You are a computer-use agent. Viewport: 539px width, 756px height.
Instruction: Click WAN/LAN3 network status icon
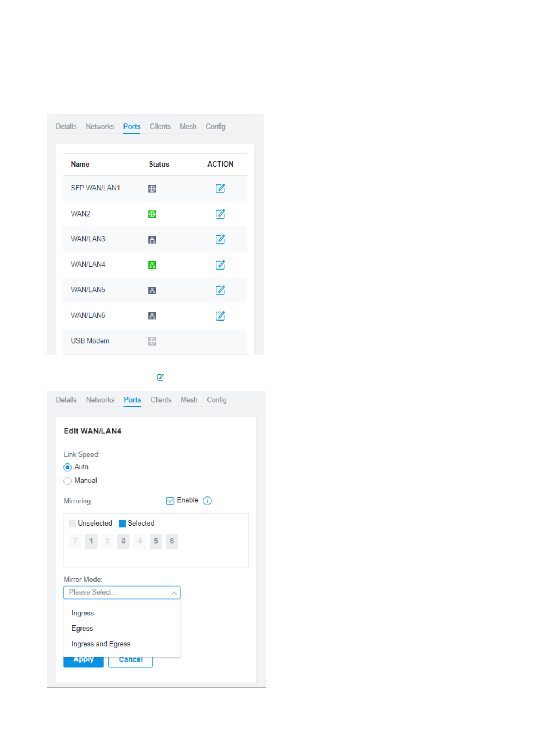click(152, 239)
